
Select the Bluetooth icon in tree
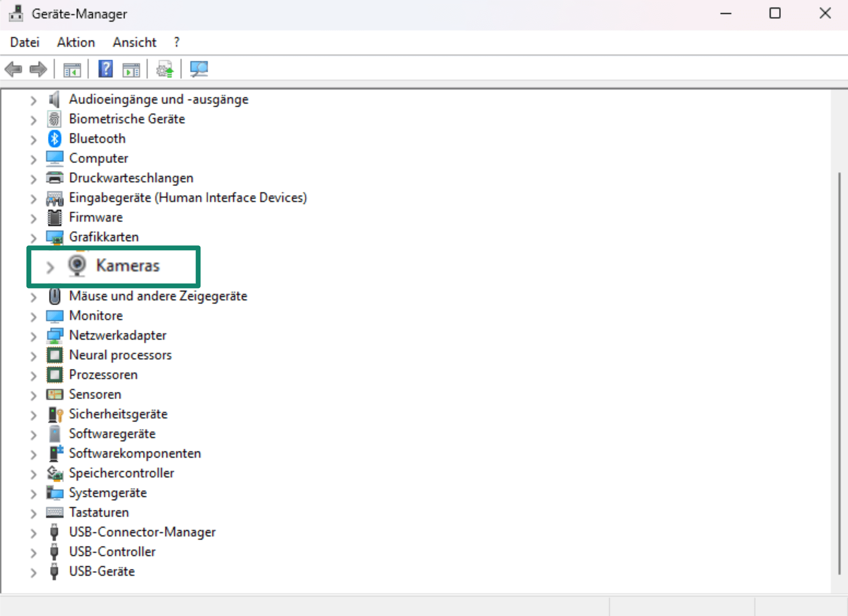55,138
